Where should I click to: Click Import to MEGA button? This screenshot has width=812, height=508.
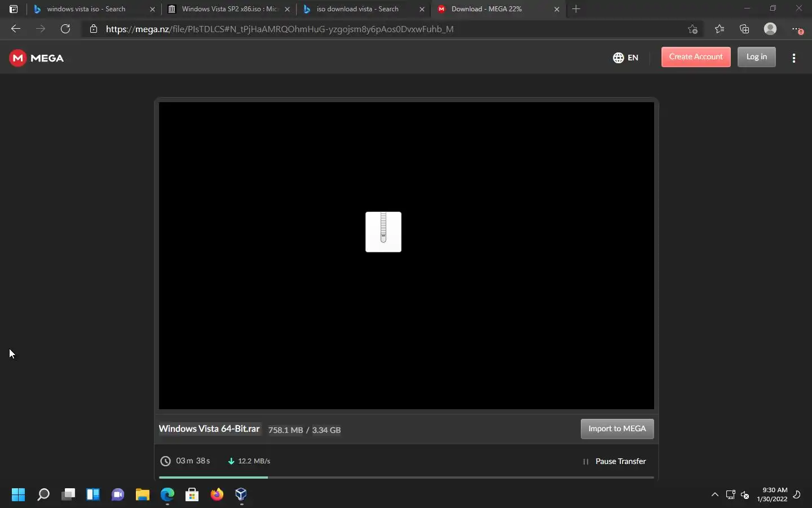(x=617, y=429)
